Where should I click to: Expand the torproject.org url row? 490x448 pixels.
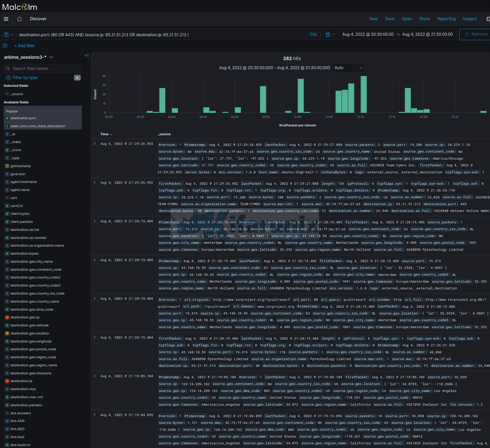click(95, 298)
